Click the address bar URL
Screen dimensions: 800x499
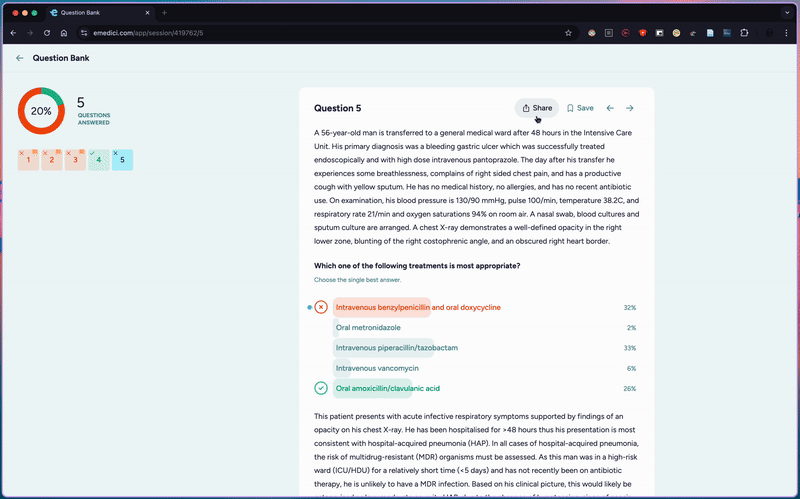148,33
